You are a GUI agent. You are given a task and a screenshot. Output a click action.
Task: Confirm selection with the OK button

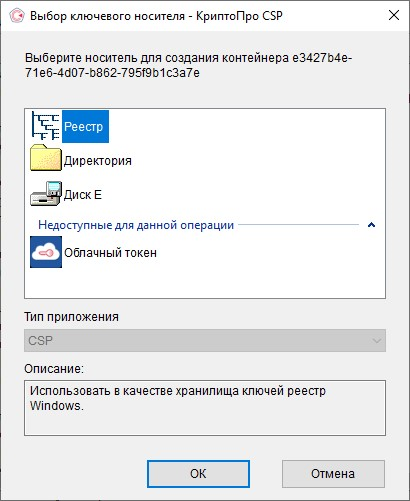(x=198, y=474)
